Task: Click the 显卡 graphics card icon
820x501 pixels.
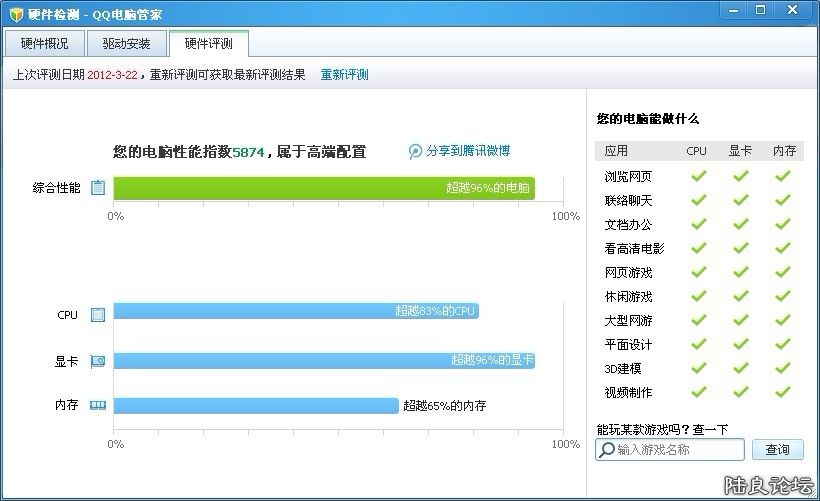Action: coord(98,361)
